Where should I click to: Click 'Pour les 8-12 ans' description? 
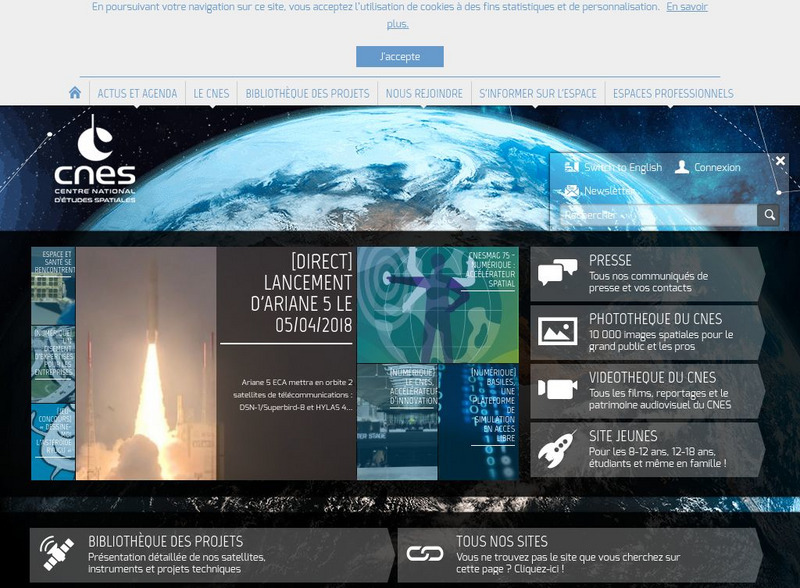[x=657, y=458]
